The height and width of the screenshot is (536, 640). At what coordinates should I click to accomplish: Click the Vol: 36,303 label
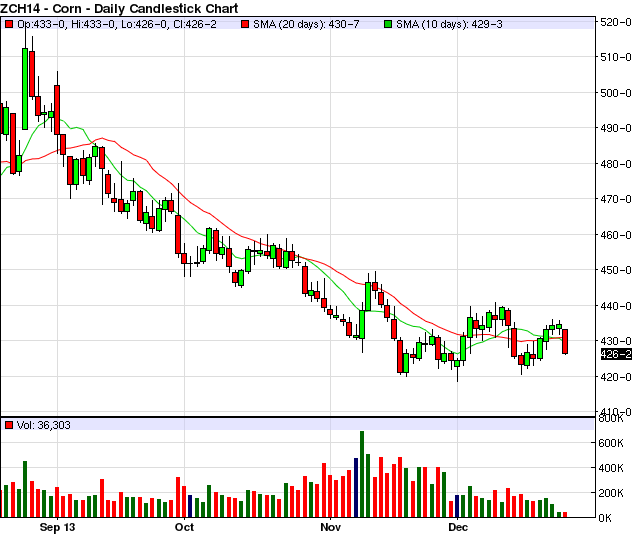(x=44, y=425)
